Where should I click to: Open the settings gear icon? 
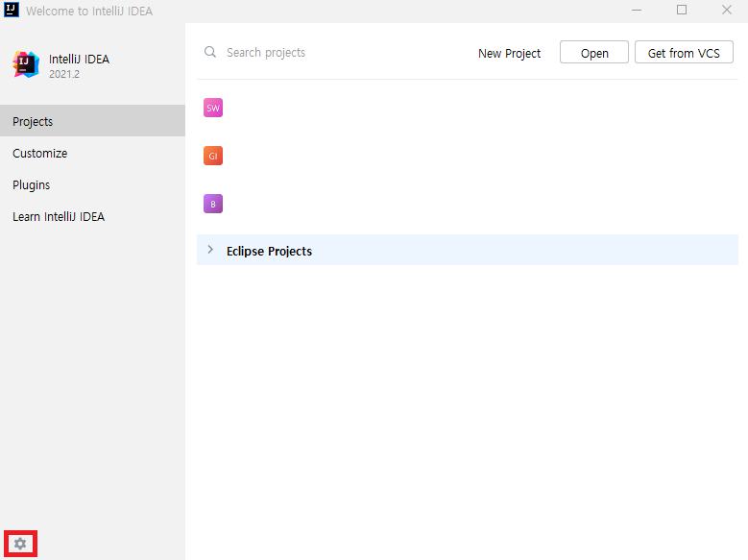pos(20,544)
